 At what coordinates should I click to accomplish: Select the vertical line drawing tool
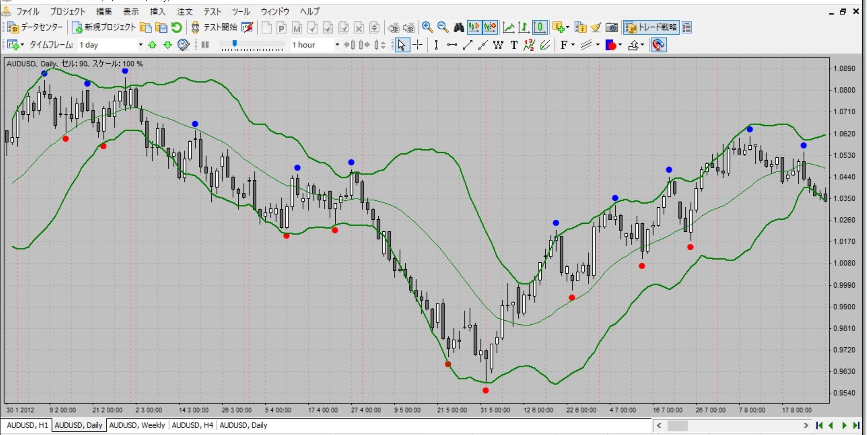(x=436, y=45)
